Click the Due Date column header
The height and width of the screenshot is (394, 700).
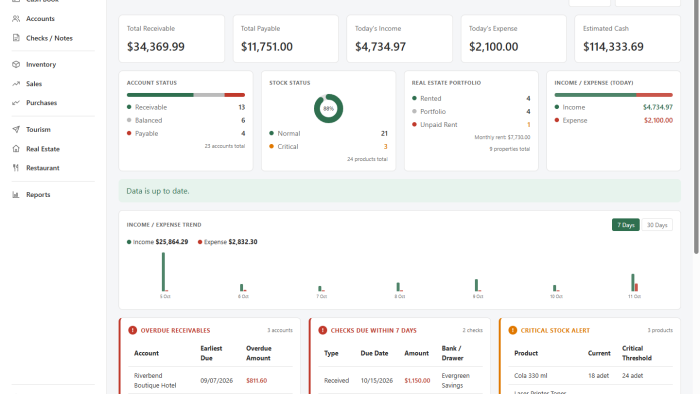374,353
